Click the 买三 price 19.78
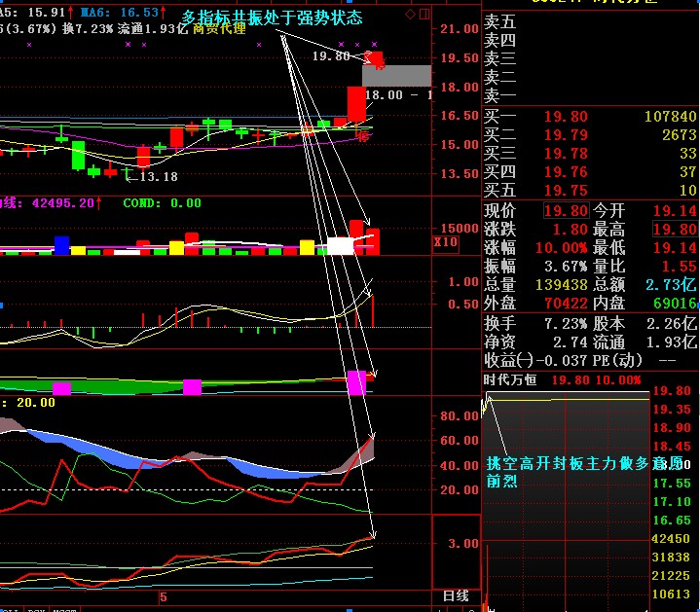The width and height of the screenshot is (700, 612). pos(566,154)
